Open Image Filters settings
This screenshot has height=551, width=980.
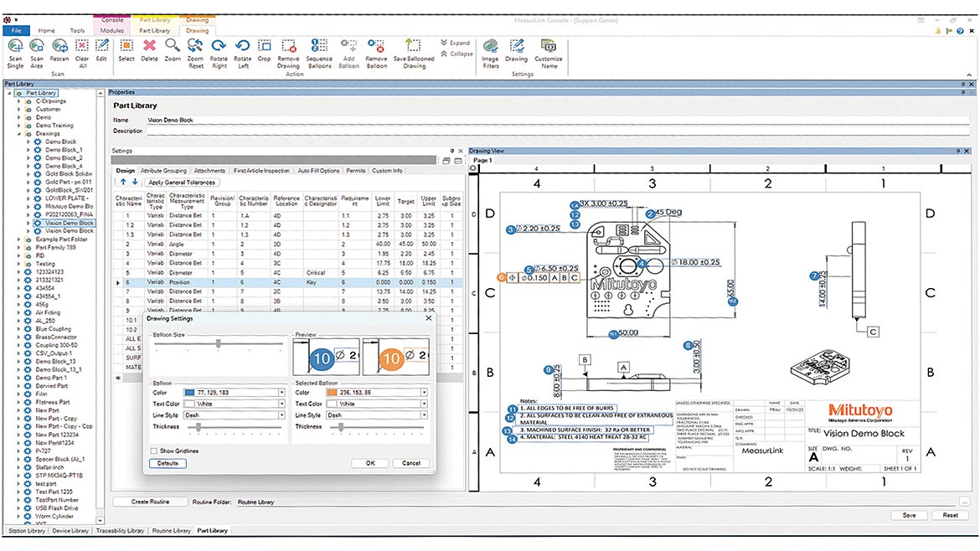point(491,45)
